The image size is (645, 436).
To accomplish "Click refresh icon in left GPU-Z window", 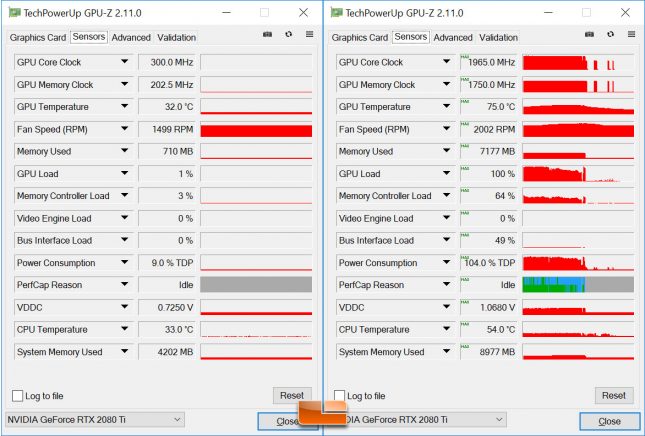I will click(x=289, y=35).
